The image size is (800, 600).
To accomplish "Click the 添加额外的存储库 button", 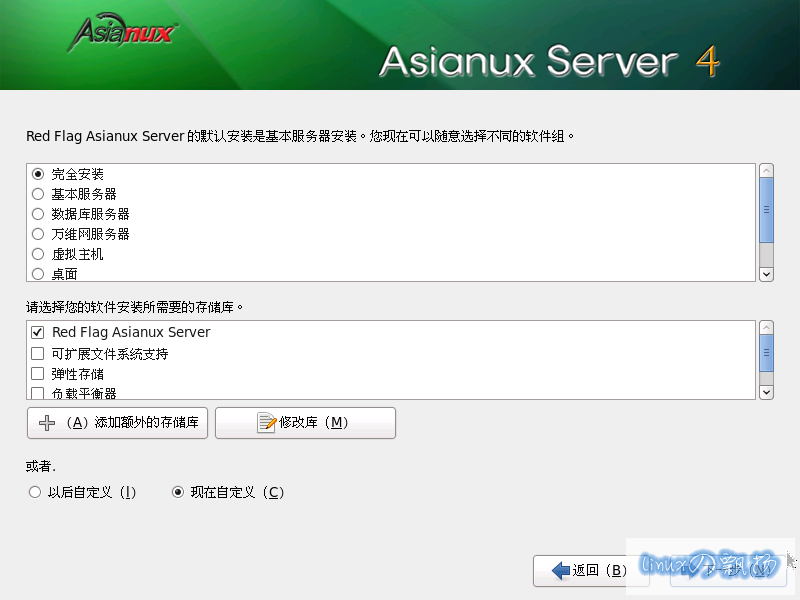I will tap(117, 422).
